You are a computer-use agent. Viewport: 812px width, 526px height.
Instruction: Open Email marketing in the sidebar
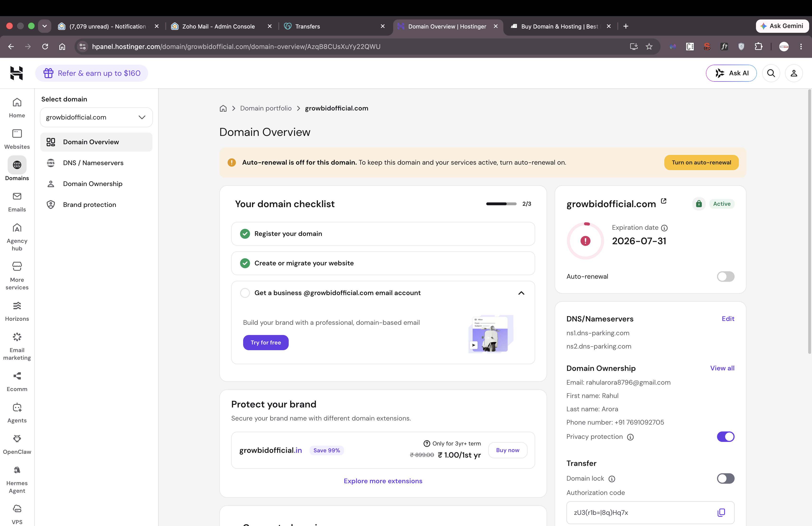[17, 346]
